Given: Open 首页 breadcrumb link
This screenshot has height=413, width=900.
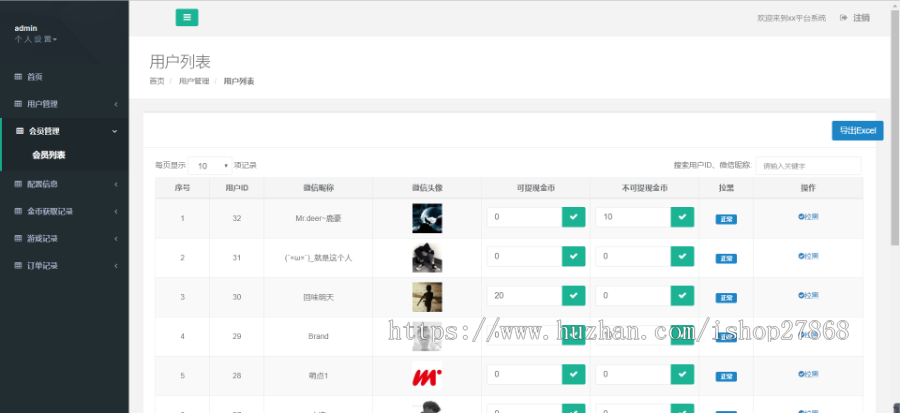Looking at the screenshot, I should (157, 81).
